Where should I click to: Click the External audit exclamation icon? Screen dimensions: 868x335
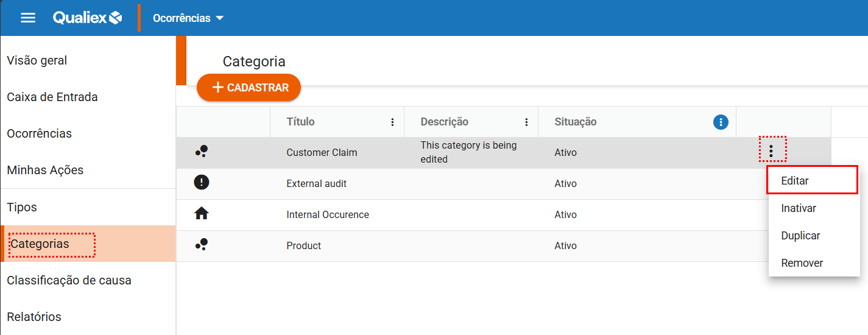[x=202, y=183]
